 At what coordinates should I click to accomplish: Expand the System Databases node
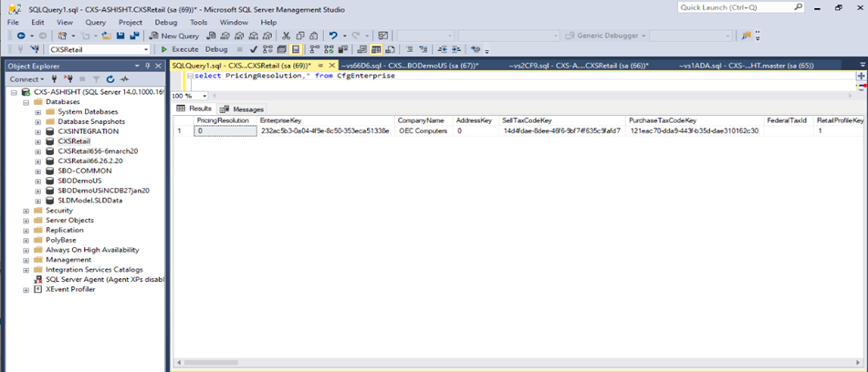tap(38, 111)
